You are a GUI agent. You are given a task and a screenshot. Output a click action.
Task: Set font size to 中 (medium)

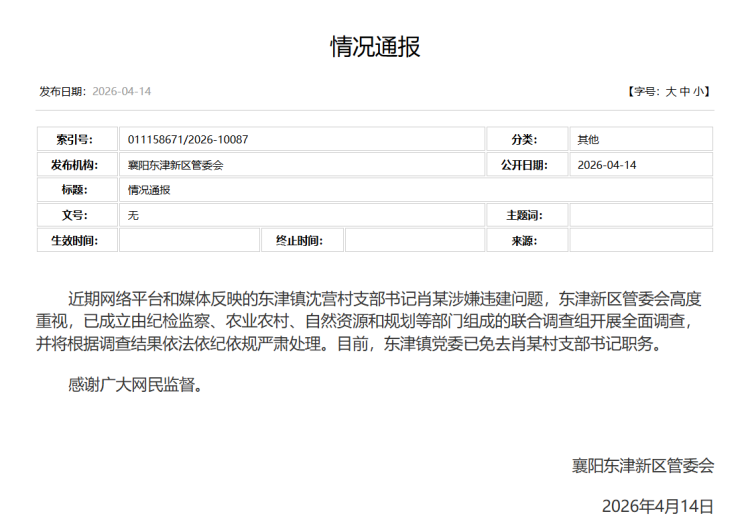tap(685, 92)
